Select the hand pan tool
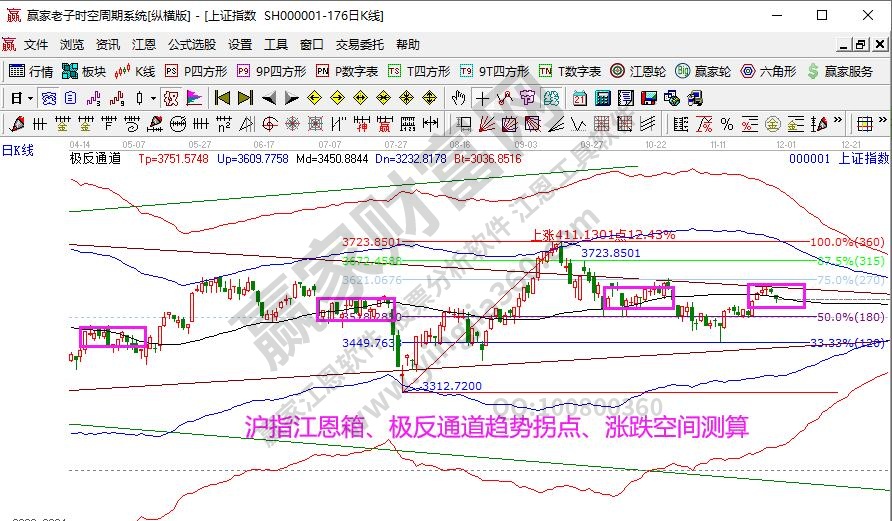Image resolution: width=892 pixels, height=521 pixels. click(459, 98)
